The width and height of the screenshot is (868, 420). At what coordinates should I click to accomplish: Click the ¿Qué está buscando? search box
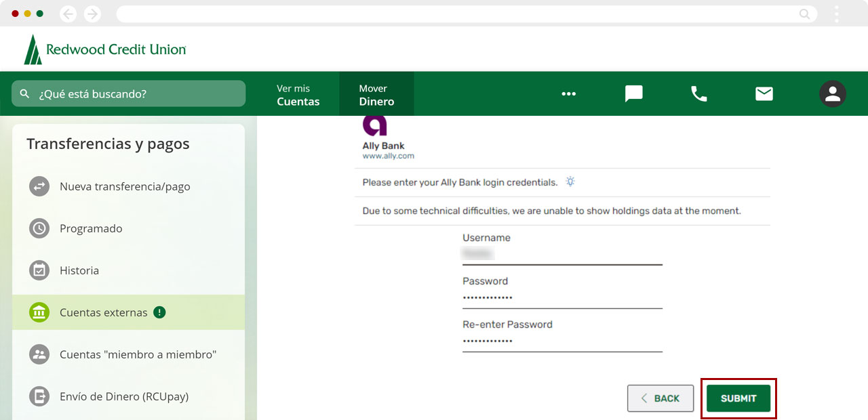point(129,93)
